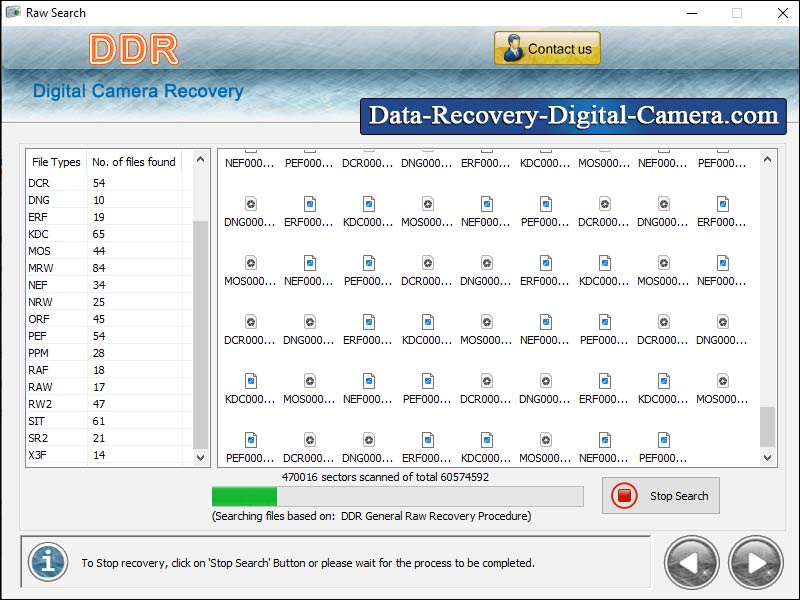Screen dimensions: 800x600
Task: Select ERF000 file in row starting with DCR000
Action: [368, 330]
